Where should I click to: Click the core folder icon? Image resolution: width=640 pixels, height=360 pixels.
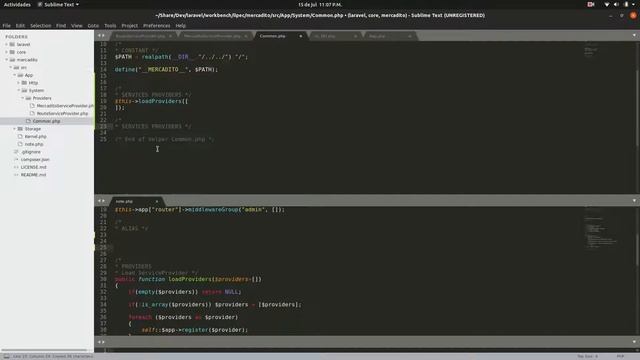click(12, 52)
